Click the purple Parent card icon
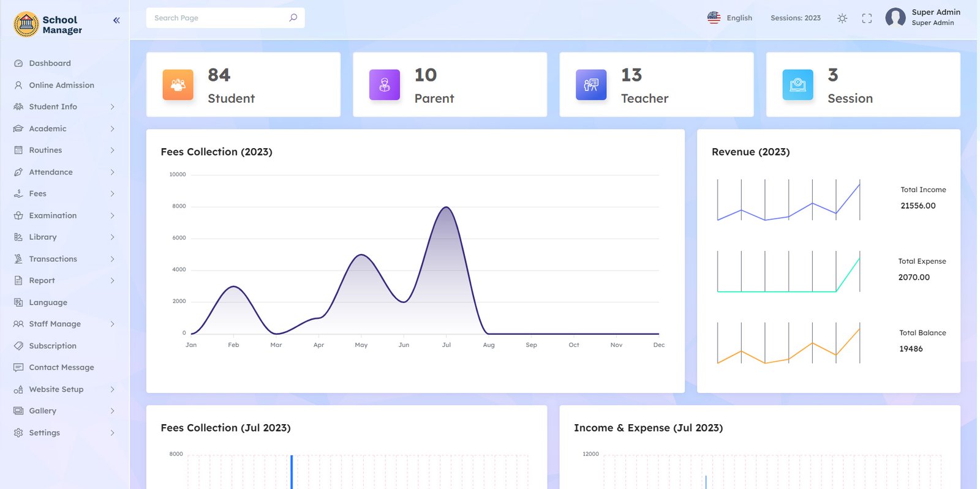This screenshot has height=489, width=980. pos(385,84)
